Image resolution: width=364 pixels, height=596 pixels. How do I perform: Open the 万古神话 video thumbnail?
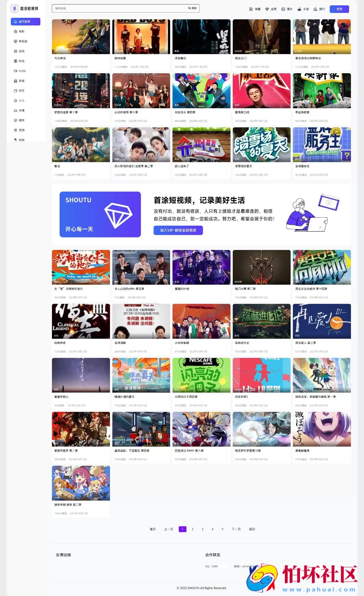click(x=81, y=36)
